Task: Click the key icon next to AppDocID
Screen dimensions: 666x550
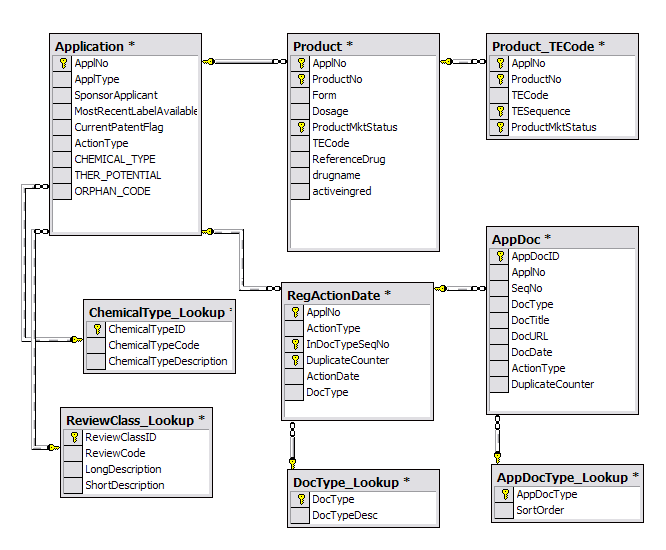Action: [500, 256]
